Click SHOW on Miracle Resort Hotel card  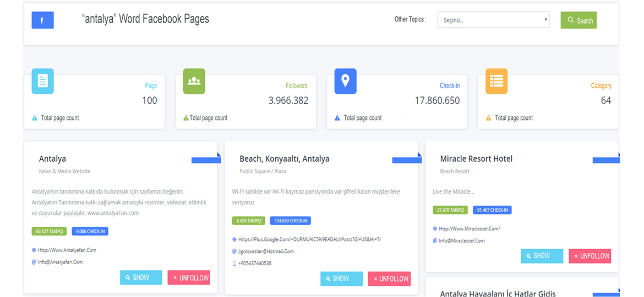coord(542,256)
